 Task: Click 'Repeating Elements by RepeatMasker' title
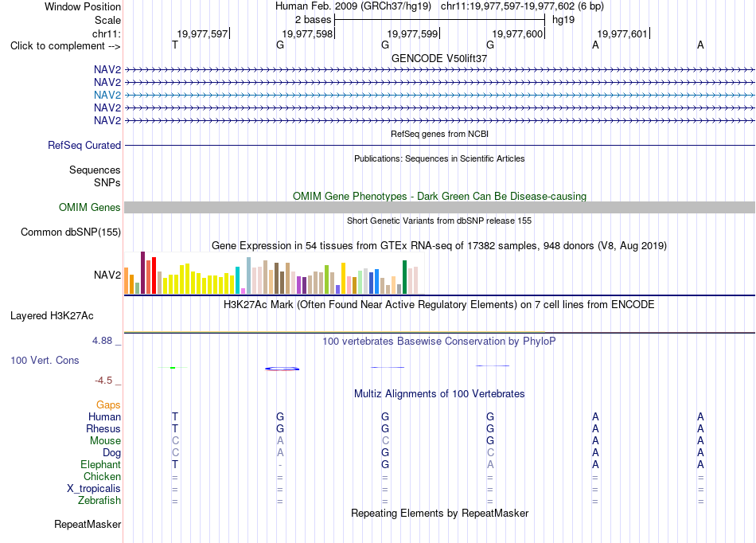pyautogui.click(x=439, y=513)
